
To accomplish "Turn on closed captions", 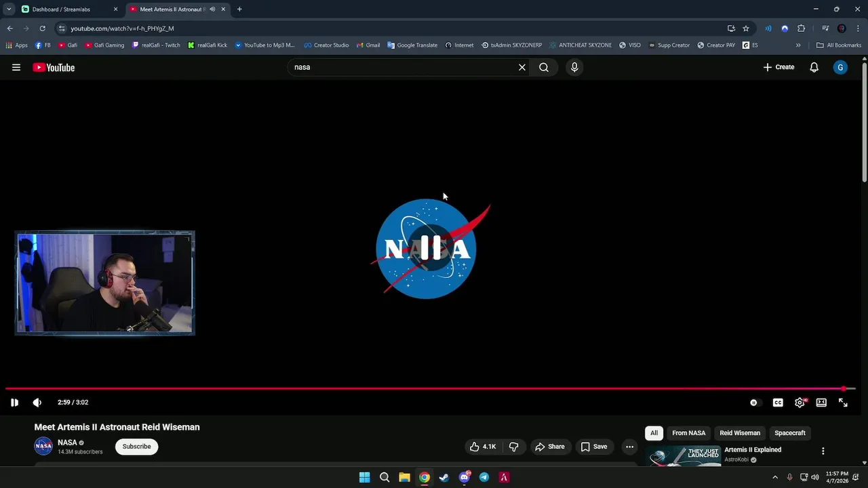I will (778, 403).
